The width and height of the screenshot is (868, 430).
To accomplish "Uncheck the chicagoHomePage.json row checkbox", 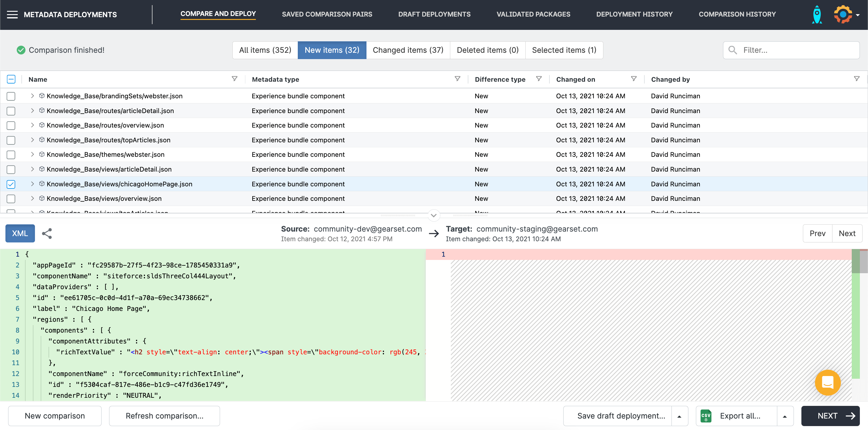I will [11, 184].
